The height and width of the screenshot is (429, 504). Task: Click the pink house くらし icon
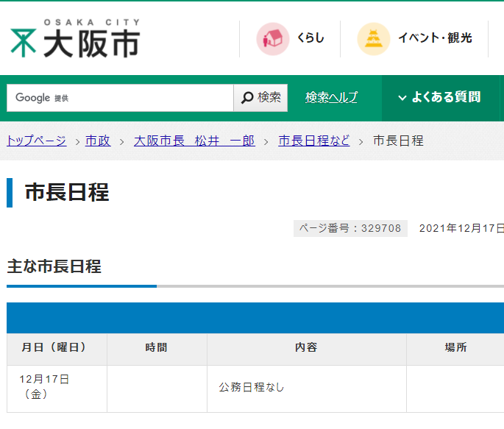point(273,38)
